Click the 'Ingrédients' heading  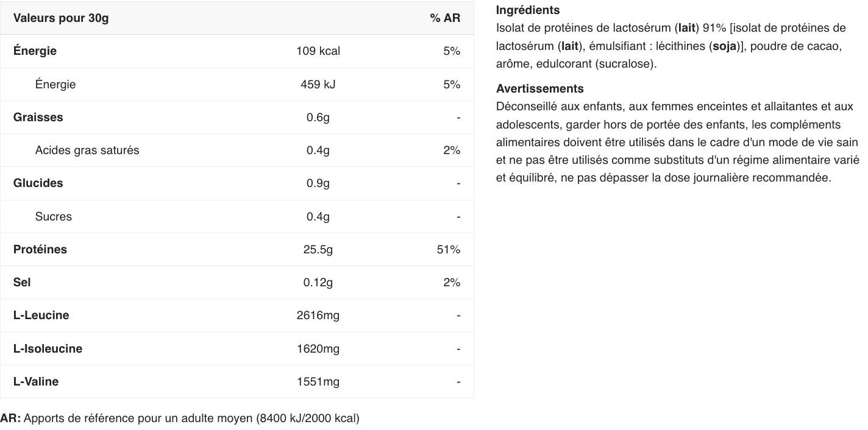pos(528,10)
